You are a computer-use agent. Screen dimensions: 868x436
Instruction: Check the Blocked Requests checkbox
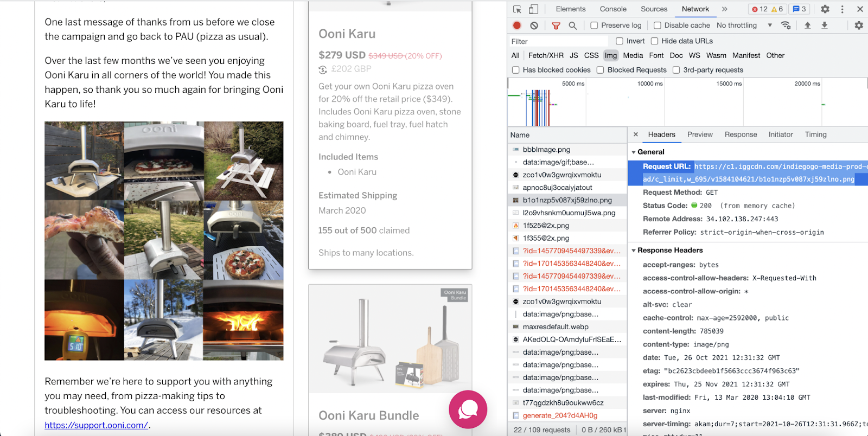point(600,70)
